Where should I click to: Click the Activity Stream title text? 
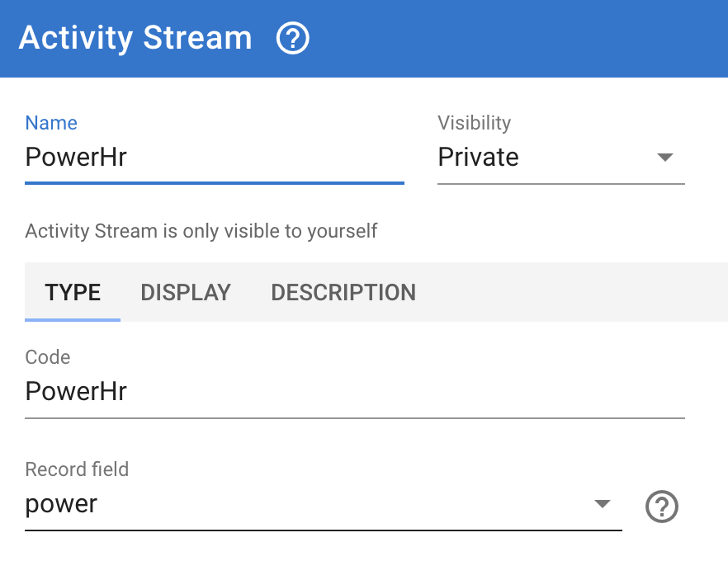[x=135, y=38]
